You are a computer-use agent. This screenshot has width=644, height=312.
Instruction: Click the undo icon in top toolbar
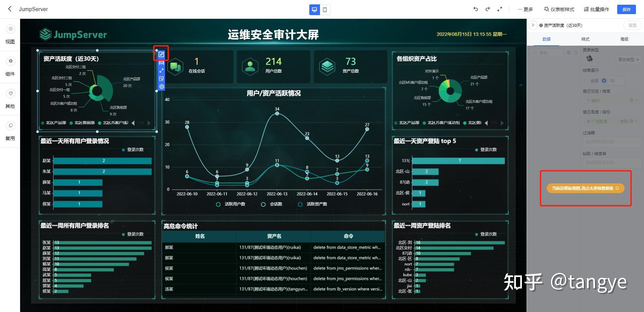click(x=475, y=9)
